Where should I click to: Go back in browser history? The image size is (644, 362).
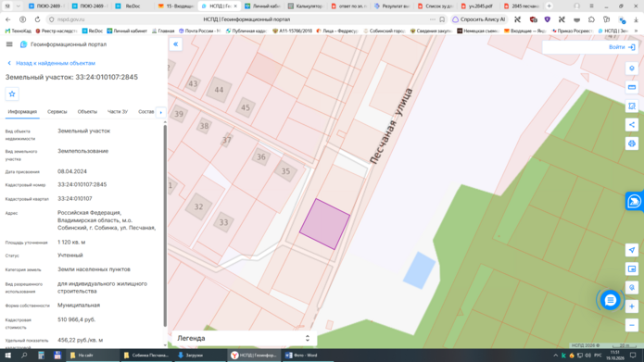click(x=8, y=19)
